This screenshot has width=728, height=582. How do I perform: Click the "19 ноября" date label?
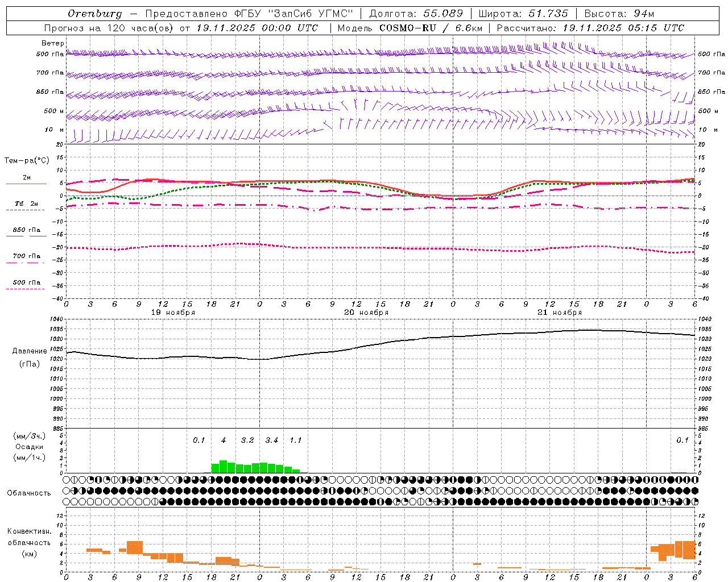tap(173, 313)
